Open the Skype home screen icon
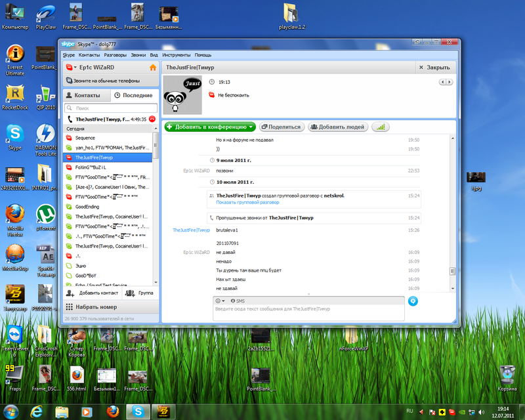The height and width of the screenshot is (420, 525). tap(153, 68)
